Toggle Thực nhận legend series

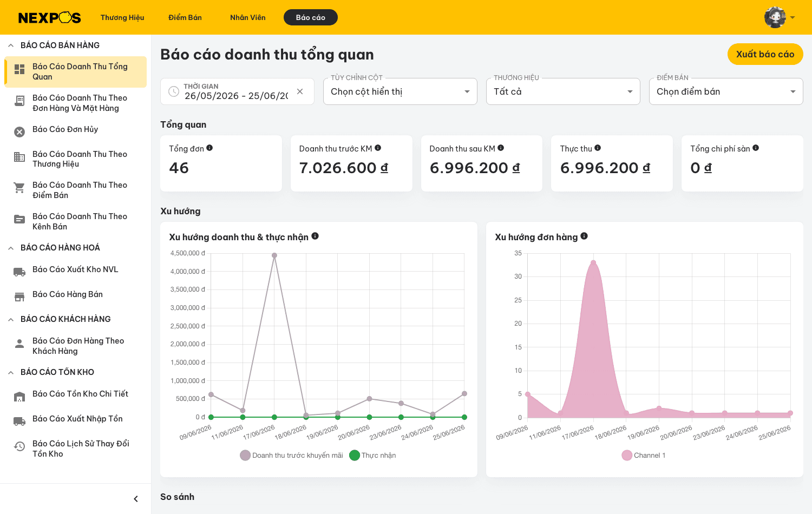(372, 455)
